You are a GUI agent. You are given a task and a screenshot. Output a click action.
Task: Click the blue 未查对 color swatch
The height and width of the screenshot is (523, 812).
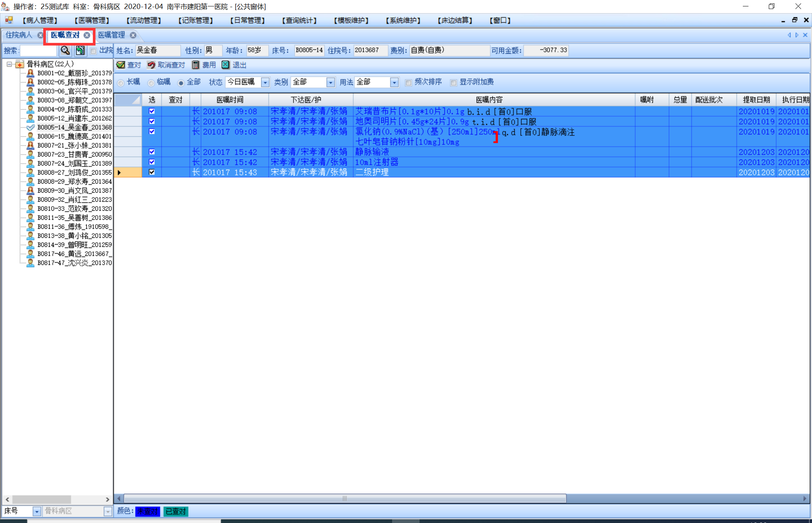pos(148,511)
